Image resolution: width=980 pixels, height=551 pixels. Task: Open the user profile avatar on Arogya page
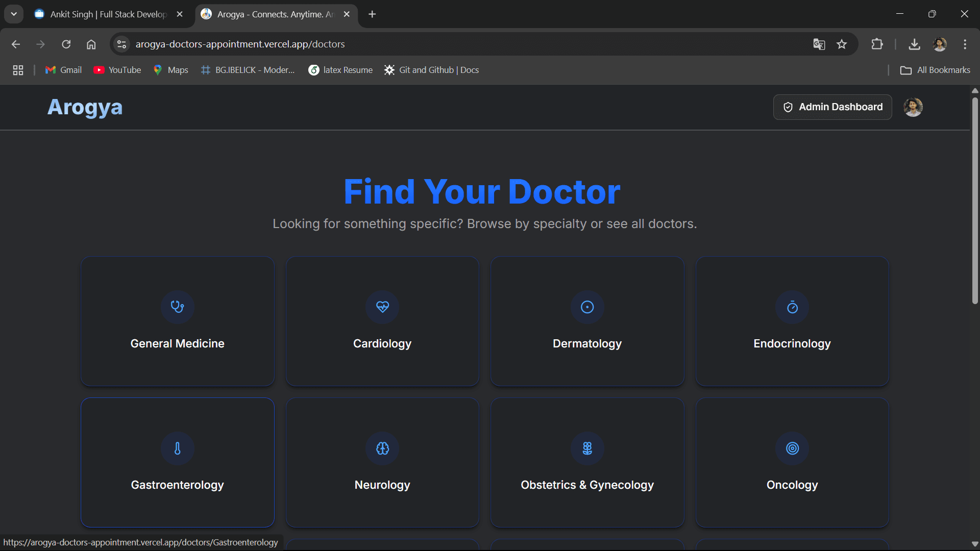913,107
